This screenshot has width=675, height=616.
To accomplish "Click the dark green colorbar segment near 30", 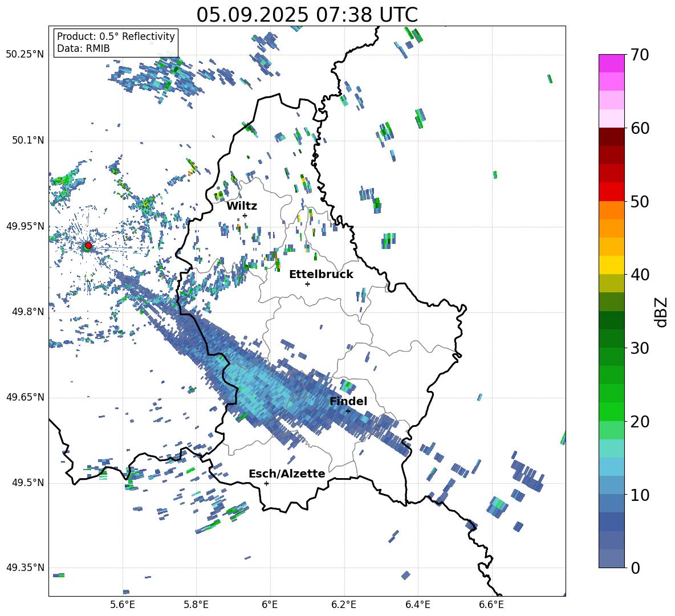I will [611, 338].
